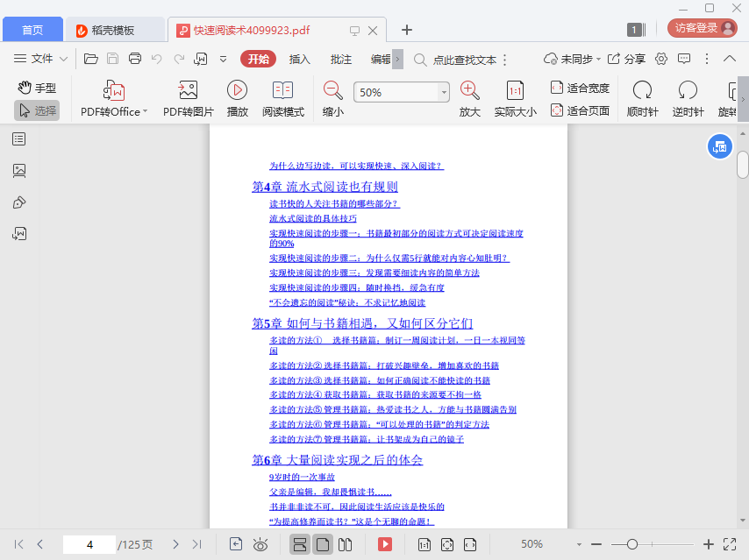
Task: Start the slideshow Play button
Action: (x=238, y=99)
